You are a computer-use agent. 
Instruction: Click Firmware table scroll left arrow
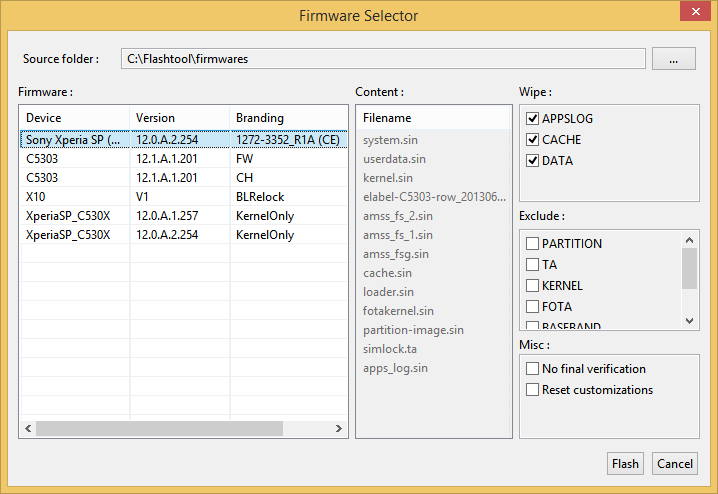tap(28, 429)
